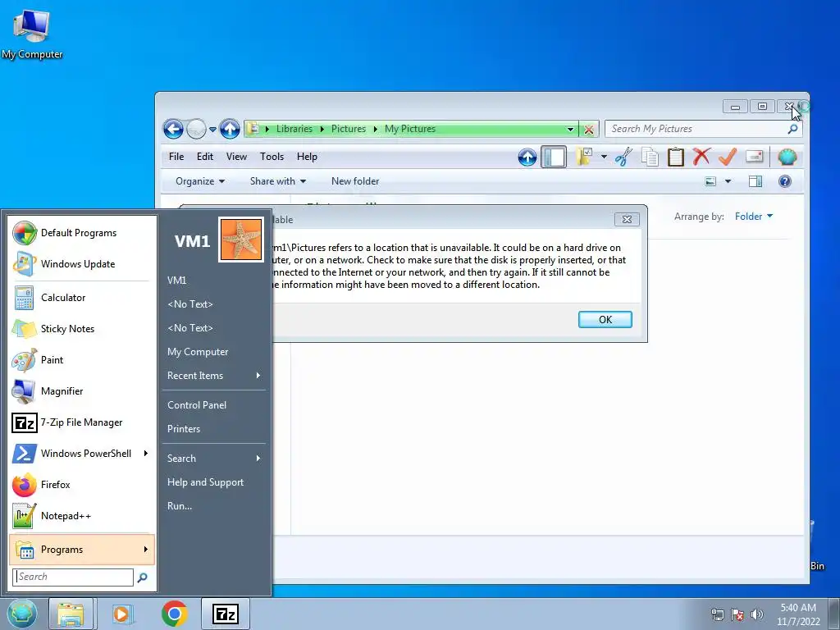Open the View menu

pos(236,157)
